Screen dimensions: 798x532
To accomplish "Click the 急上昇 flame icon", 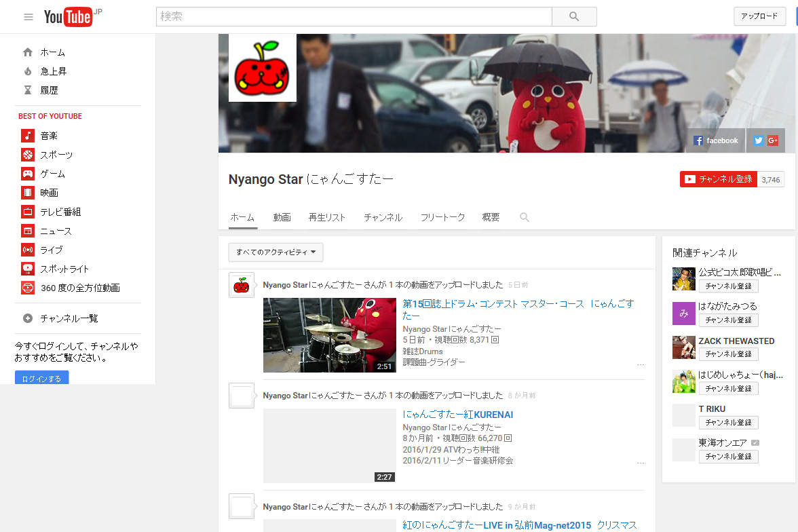I will coord(28,71).
